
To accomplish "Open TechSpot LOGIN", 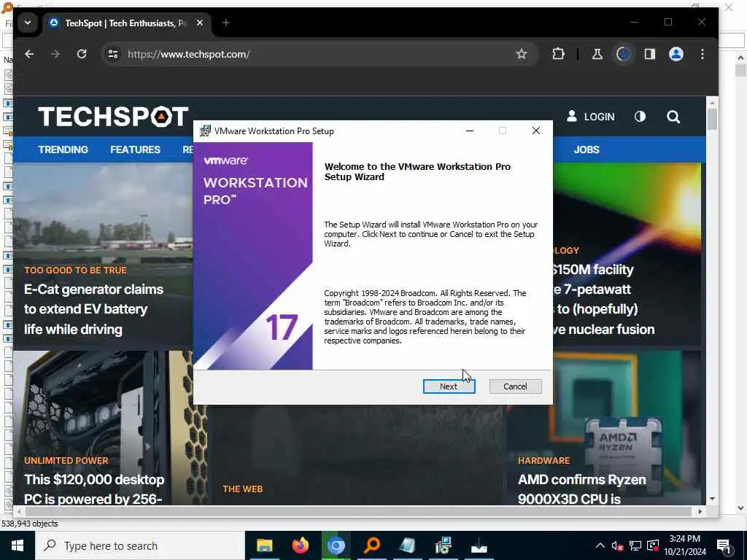I will pyautogui.click(x=590, y=117).
